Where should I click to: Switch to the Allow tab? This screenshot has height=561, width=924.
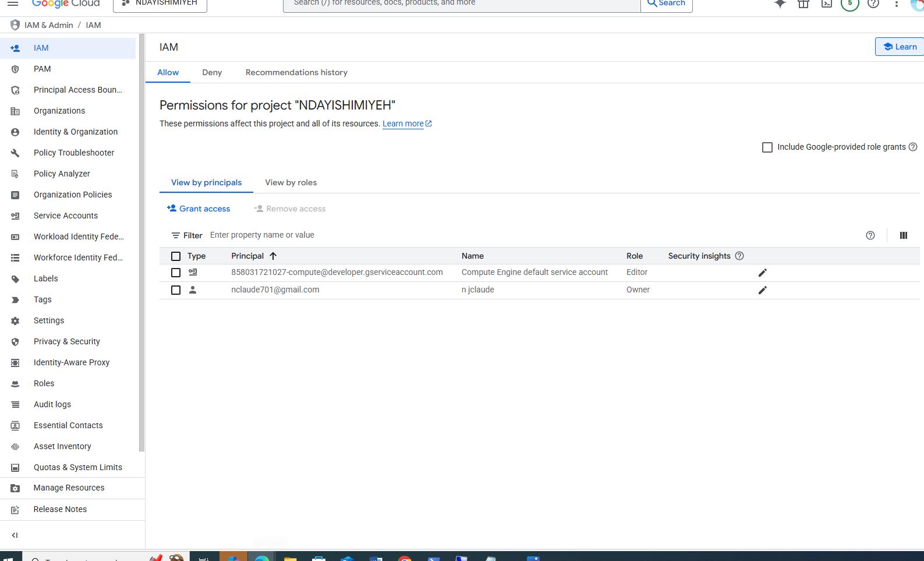[x=168, y=72]
